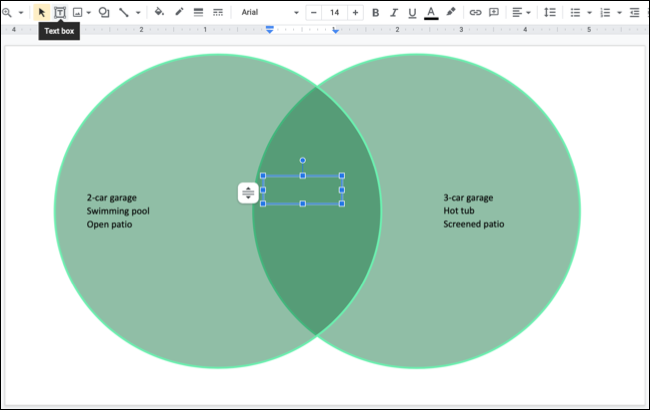This screenshot has width=650, height=410.
Task: Expand the bulleted list options arrow
Action: coord(590,12)
